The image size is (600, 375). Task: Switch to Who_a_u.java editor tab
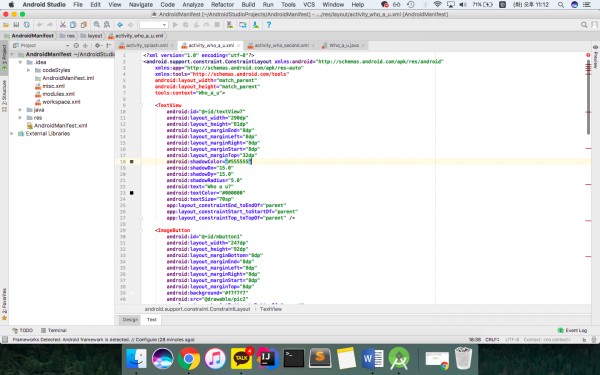[x=344, y=45]
